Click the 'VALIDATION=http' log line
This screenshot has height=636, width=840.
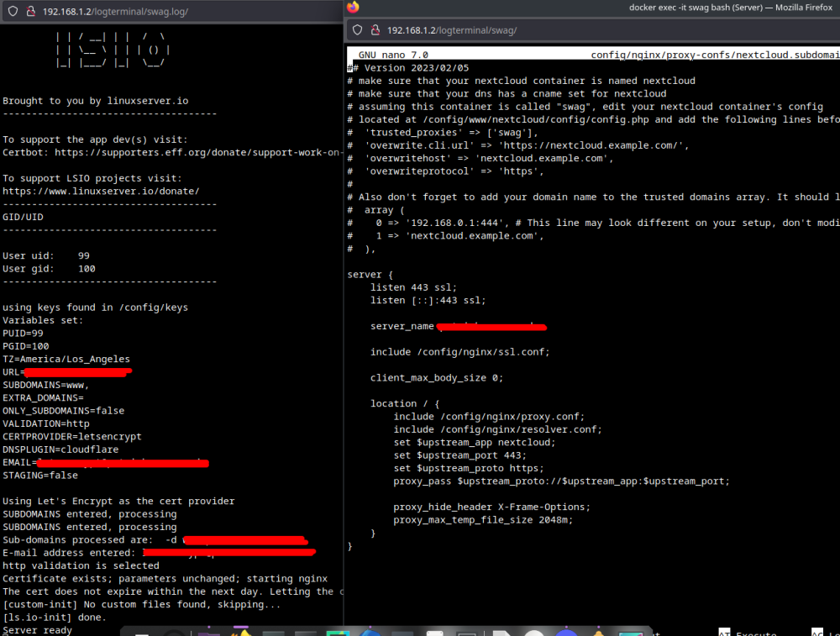46,423
